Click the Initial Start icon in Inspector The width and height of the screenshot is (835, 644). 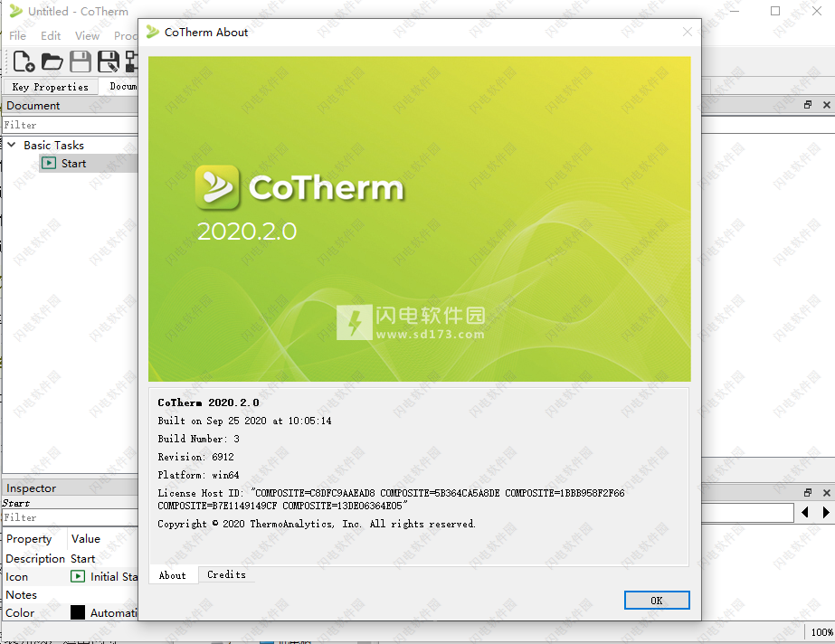78,576
